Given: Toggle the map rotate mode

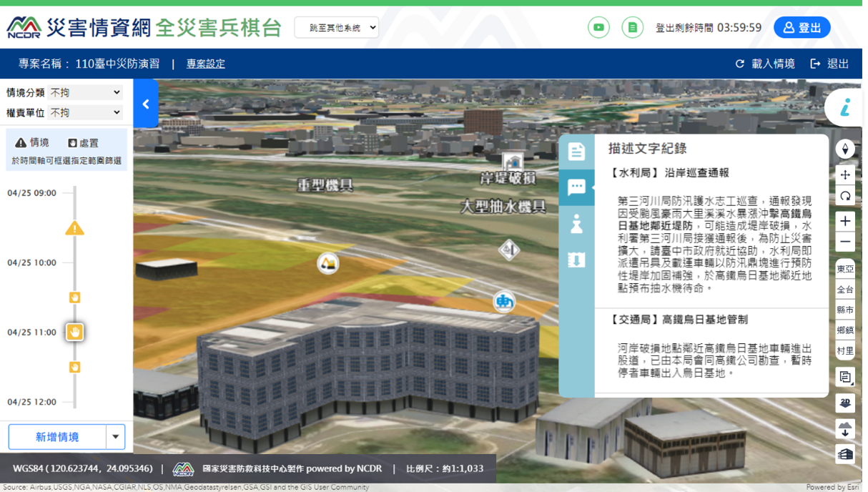Looking at the screenshot, I should tap(846, 196).
